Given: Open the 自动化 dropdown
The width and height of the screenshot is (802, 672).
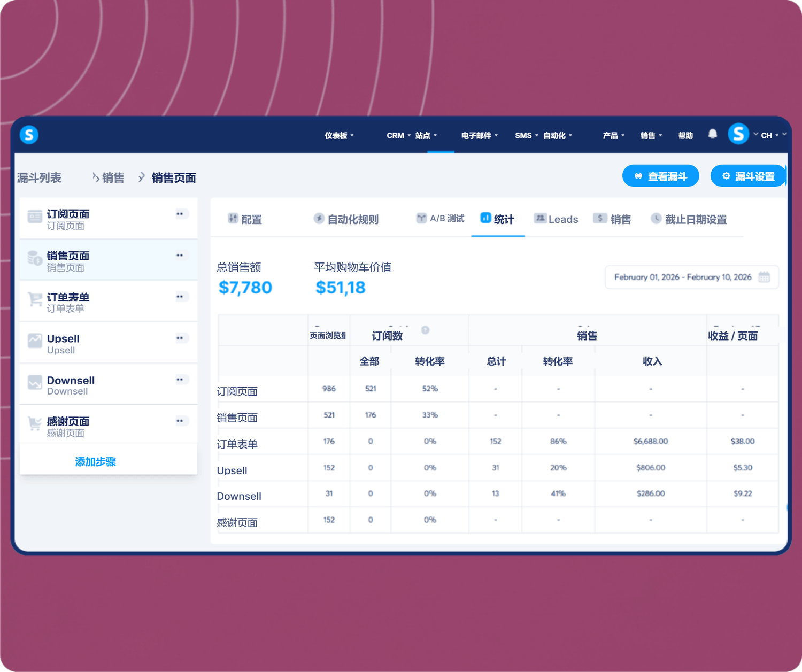Looking at the screenshot, I should coord(558,135).
